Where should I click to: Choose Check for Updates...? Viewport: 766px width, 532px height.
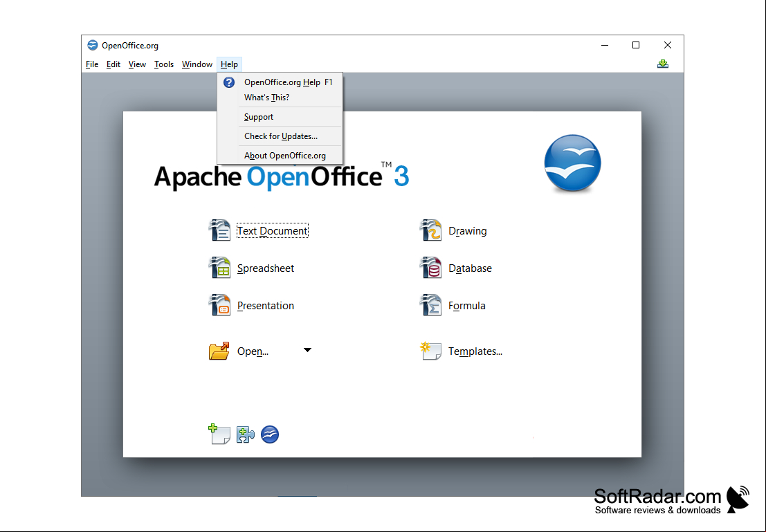pos(280,136)
